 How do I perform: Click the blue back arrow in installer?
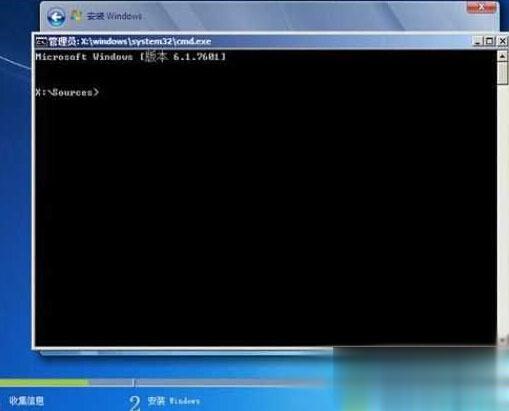pos(56,17)
